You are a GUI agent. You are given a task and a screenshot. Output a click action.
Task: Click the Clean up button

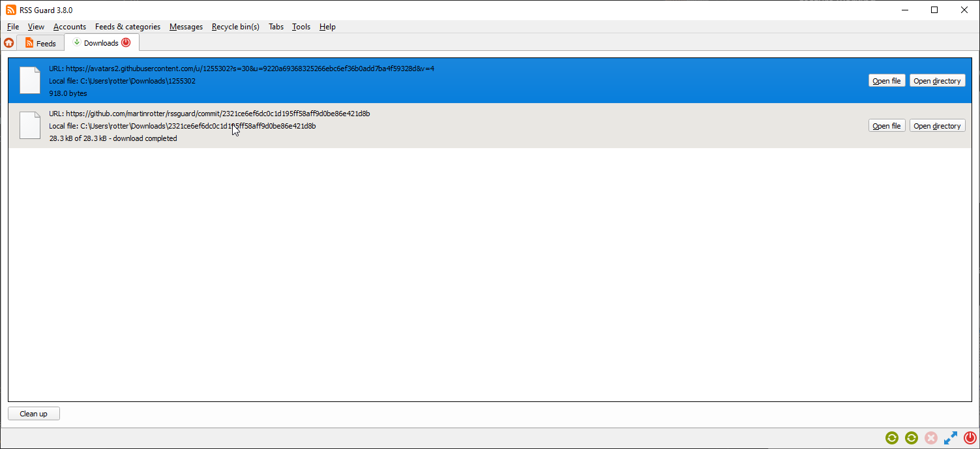pyautogui.click(x=34, y=414)
